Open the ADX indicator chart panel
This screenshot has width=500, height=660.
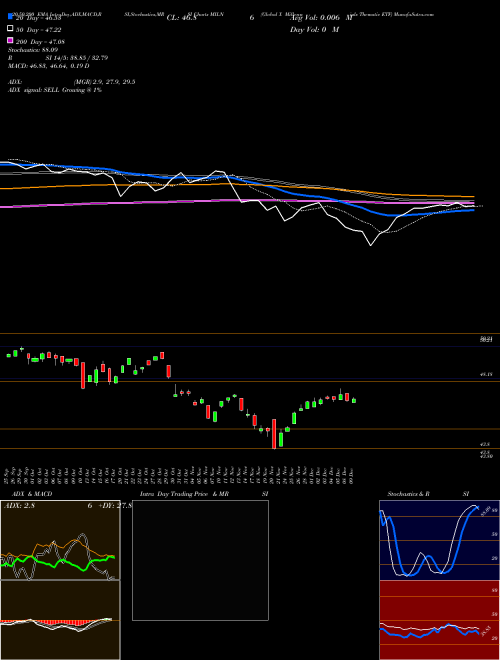click(60, 540)
